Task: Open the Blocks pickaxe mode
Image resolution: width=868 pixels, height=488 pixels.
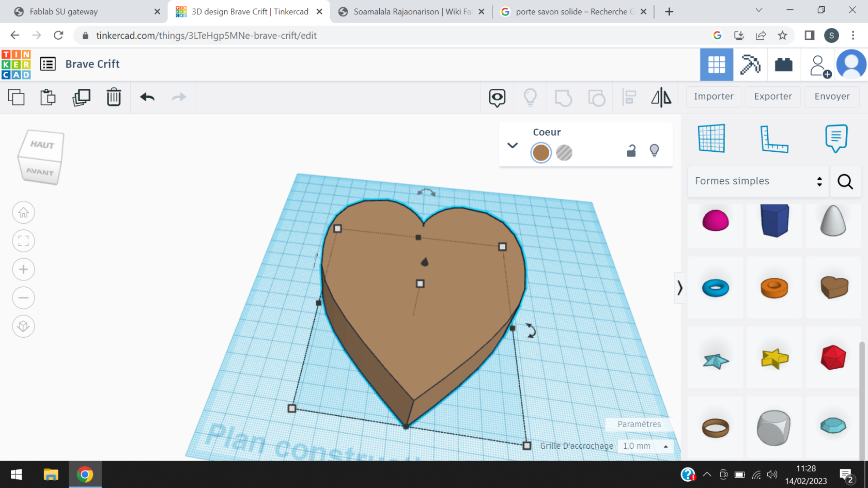Action: (750, 65)
